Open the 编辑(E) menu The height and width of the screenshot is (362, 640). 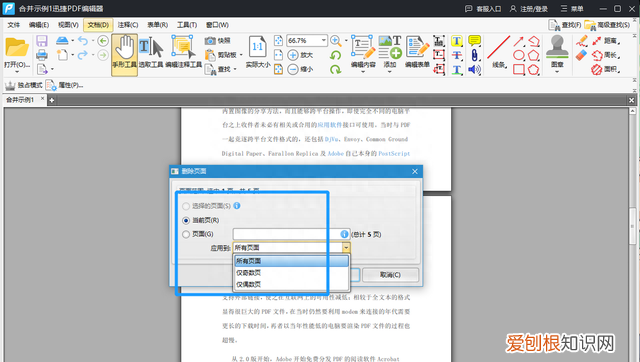pos(39,25)
